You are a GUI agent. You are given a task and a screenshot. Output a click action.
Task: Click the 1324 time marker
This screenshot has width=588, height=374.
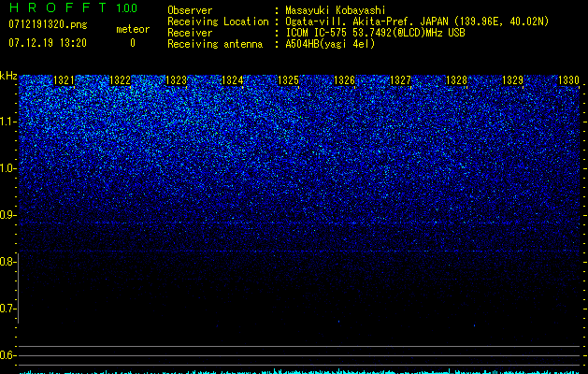coord(232,80)
